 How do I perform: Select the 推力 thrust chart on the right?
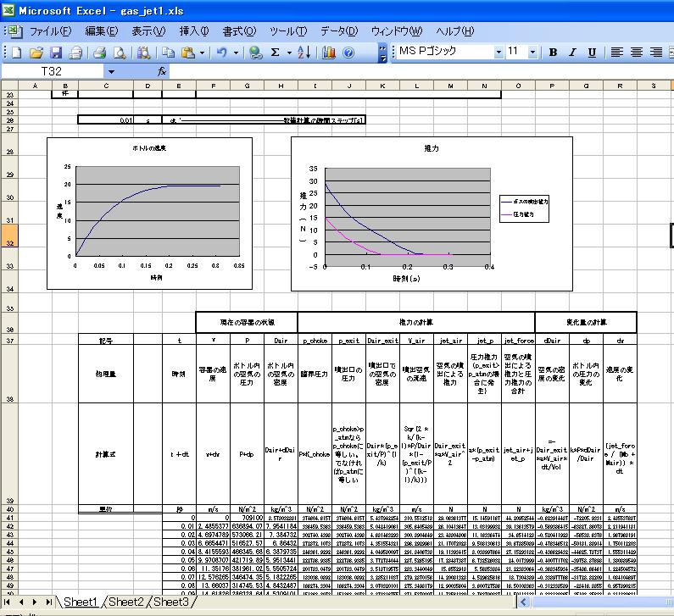(x=432, y=214)
